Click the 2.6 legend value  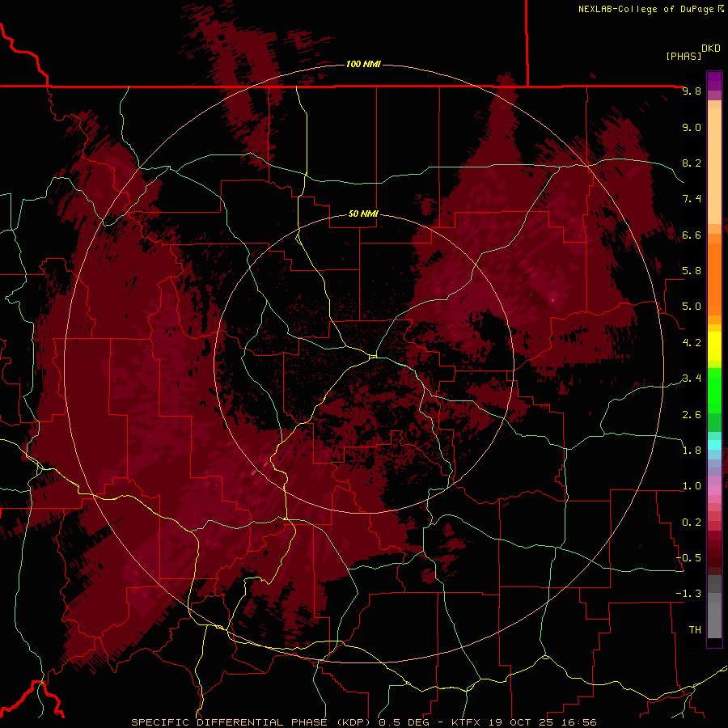pyautogui.click(x=692, y=414)
